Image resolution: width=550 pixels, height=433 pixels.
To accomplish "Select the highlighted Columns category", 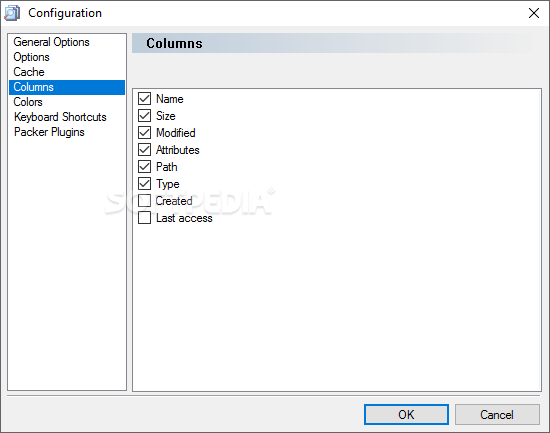I will pos(67,87).
